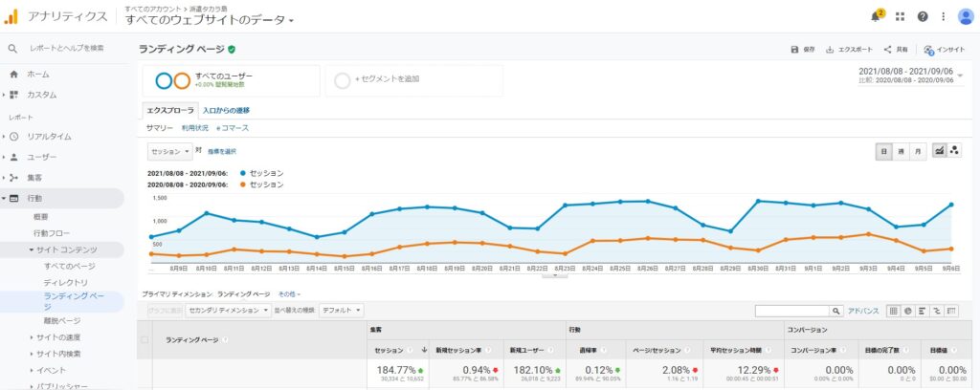This screenshot has height=390, width=980.
Task: Click the sidebar search magnifier icon
Action: coord(12,48)
